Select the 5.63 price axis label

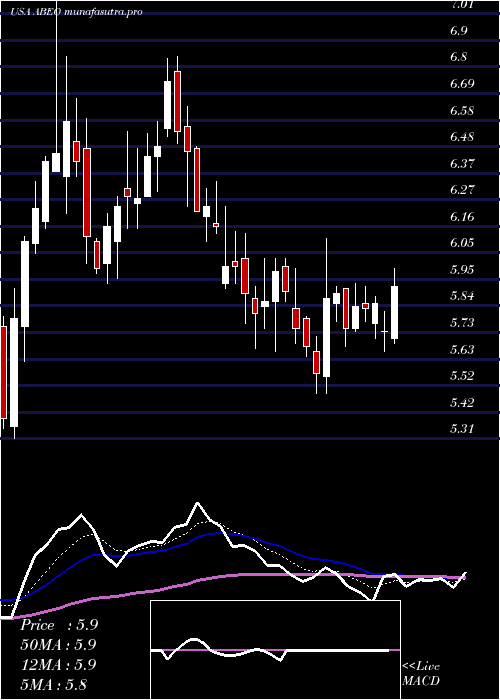[x=463, y=349]
